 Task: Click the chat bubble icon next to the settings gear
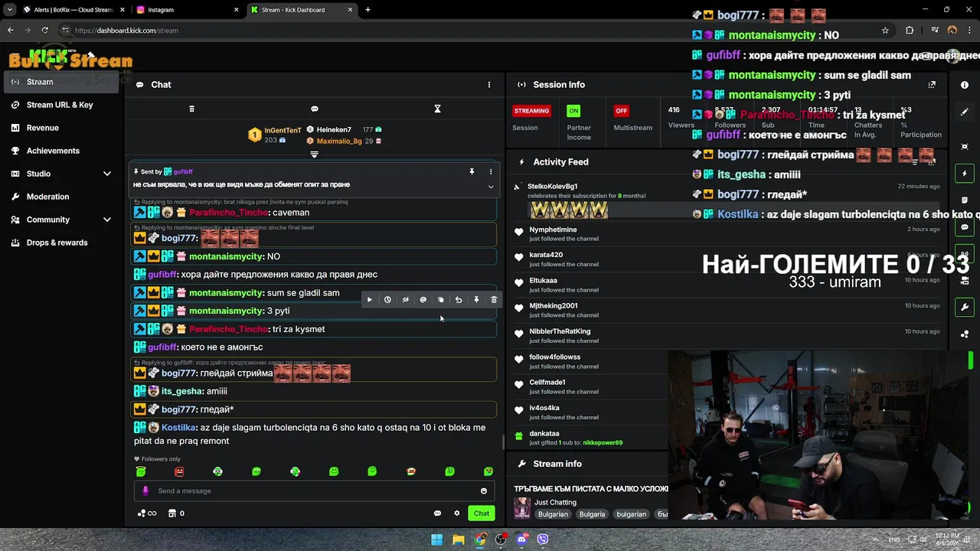437,514
